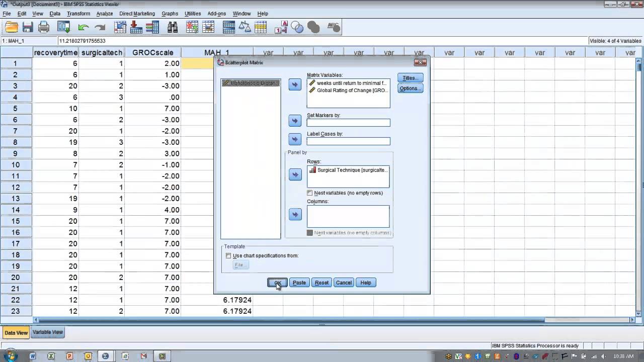Click the GROCscale column header
This screenshot has width=644, height=362.
point(153,52)
